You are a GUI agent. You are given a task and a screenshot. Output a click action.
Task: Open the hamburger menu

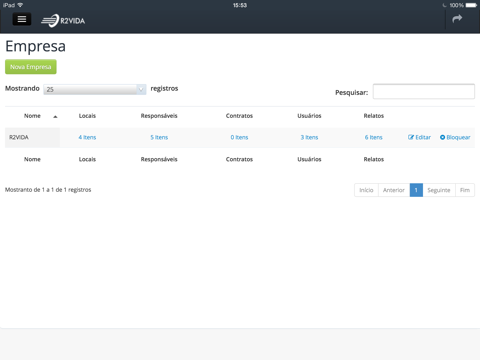pyautogui.click(x=22, y=19)
